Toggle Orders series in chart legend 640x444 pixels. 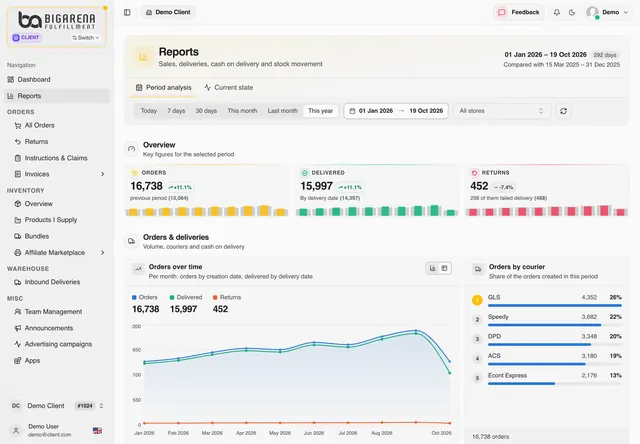click(x=145, y=297)
